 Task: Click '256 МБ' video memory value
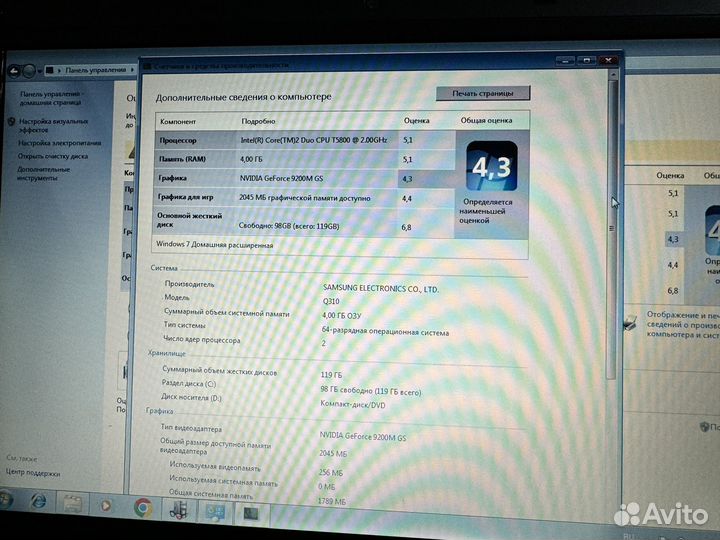pos(331,472)
